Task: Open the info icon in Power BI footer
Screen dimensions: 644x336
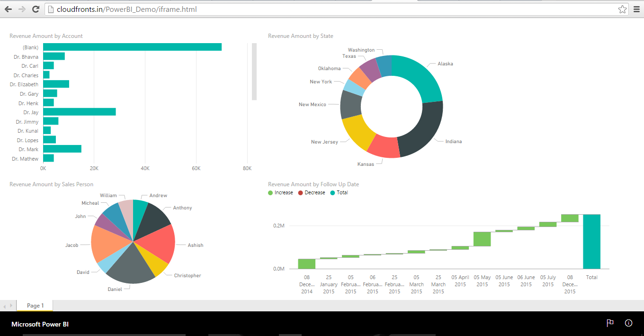Action: (x=628, y=323)
